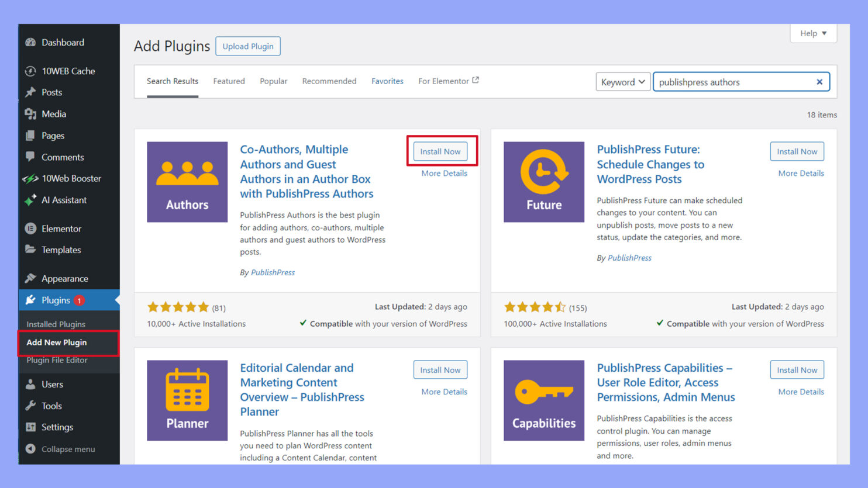This screenshot has width=868, height=488.
Task: Expand the Help panel dropdown
Action: (813, 33)
